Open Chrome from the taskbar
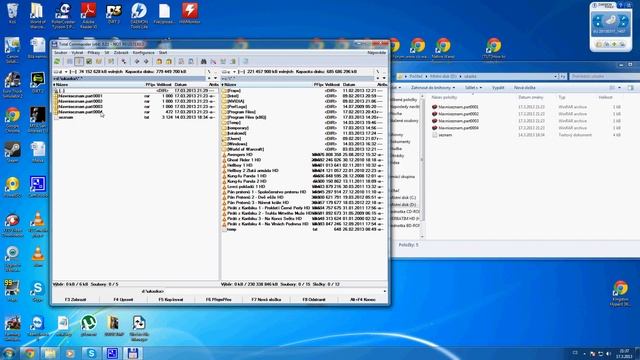 coord(29,353)
